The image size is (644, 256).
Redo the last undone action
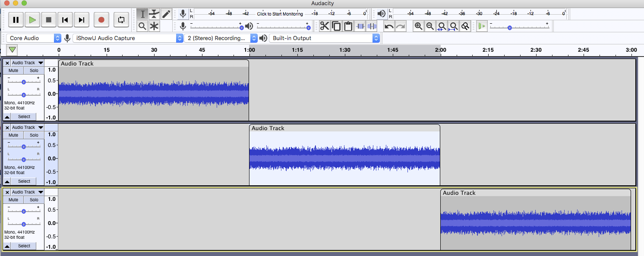click(x=401, y=26)
